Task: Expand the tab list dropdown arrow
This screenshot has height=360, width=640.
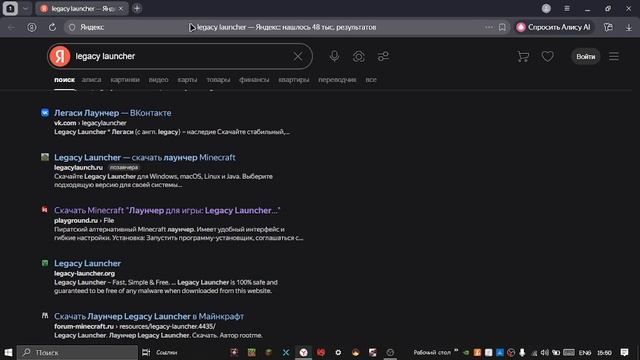Action: [25, 9]
